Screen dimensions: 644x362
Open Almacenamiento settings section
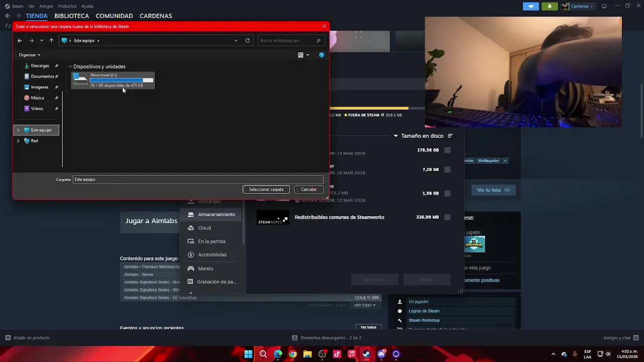point(212,214)
